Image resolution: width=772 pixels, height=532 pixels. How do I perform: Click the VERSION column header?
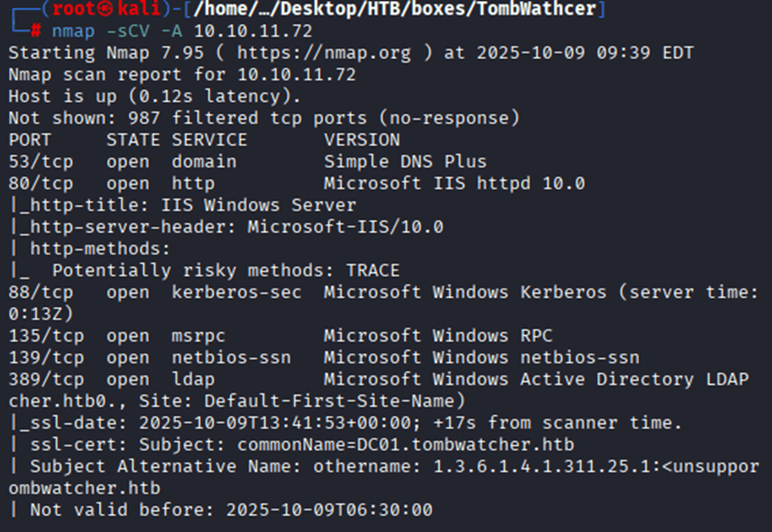(361, 140)
